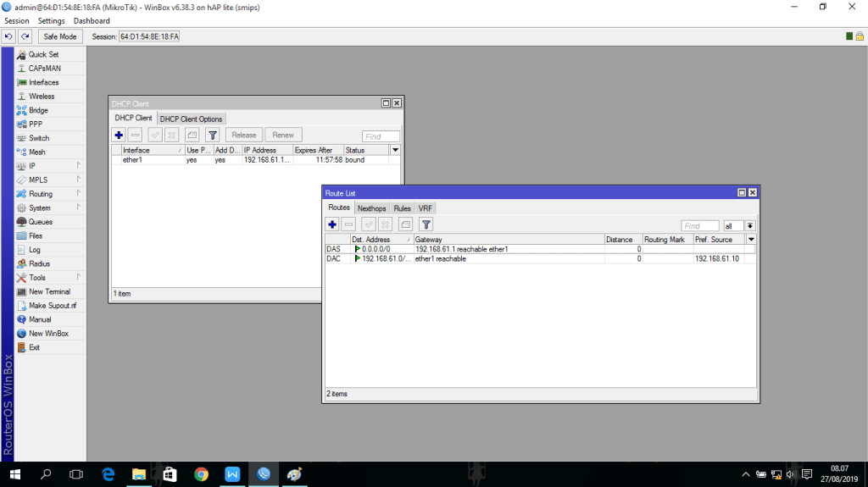Add a new DHCP client entry
The width and height of the screenshot is (868, 487).
119,135
